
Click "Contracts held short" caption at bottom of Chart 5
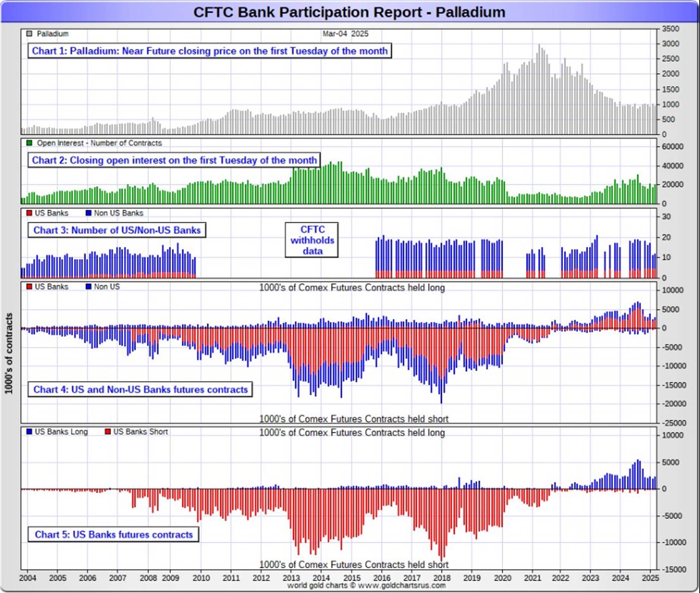tap(354, 565)
